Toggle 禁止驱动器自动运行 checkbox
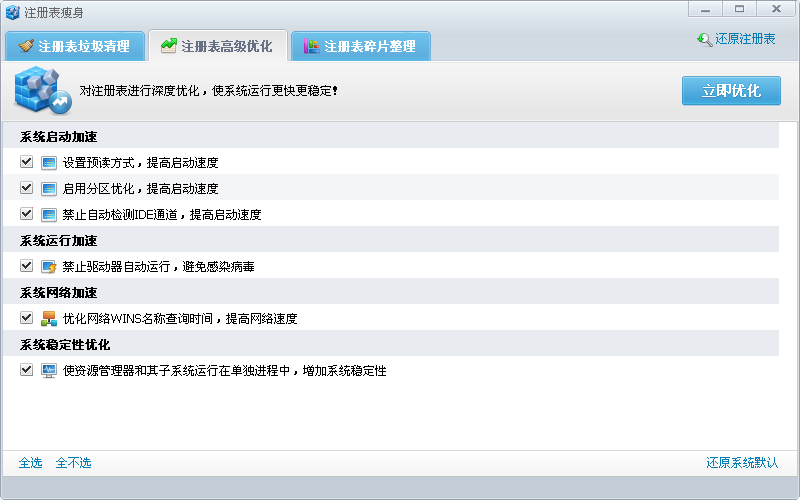The image size is (800, 500). 27,266
